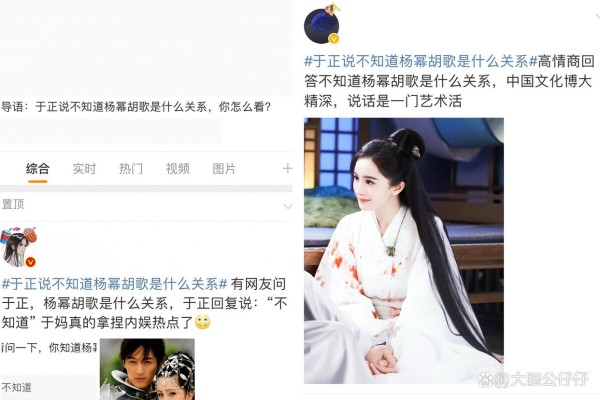Open the blue avatar profile on right post
This screenshot has width=600, height=400.
pyautogui.click(x=322, y=24)
